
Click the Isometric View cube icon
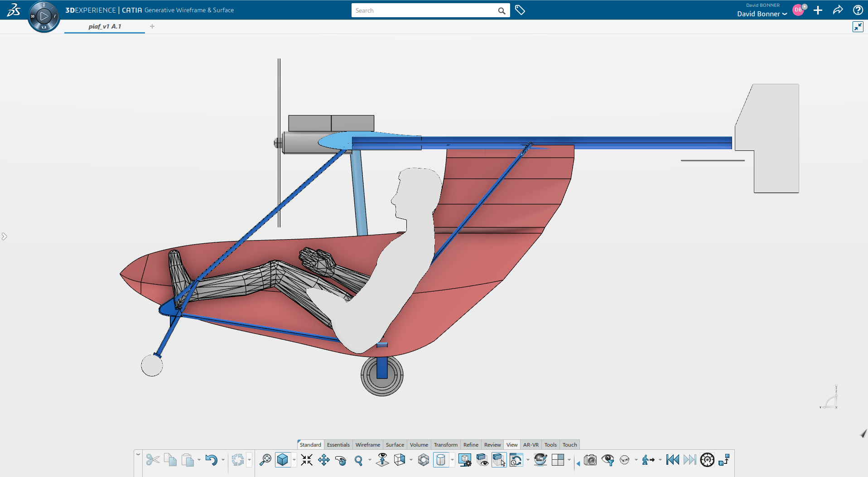coord(283,460)
